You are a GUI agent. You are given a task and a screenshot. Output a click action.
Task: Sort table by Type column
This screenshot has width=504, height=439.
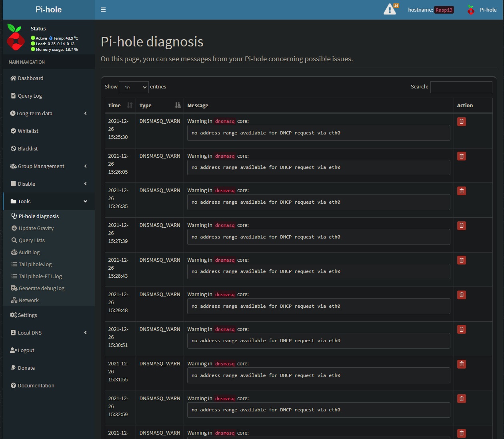pos(160,105)
